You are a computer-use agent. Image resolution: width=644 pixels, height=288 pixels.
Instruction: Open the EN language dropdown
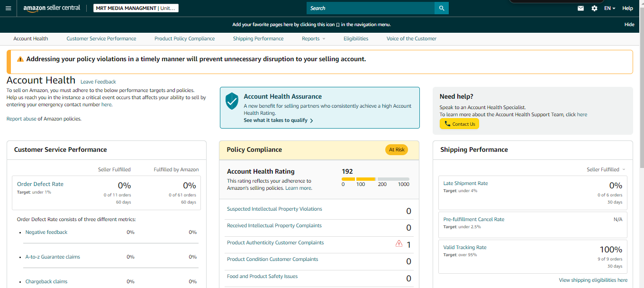coord(609,8)
